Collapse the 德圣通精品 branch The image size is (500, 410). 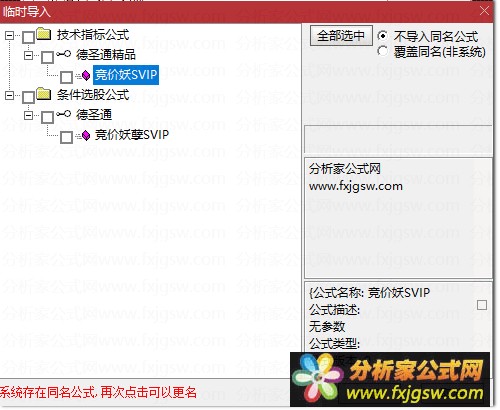pos(29,55)
